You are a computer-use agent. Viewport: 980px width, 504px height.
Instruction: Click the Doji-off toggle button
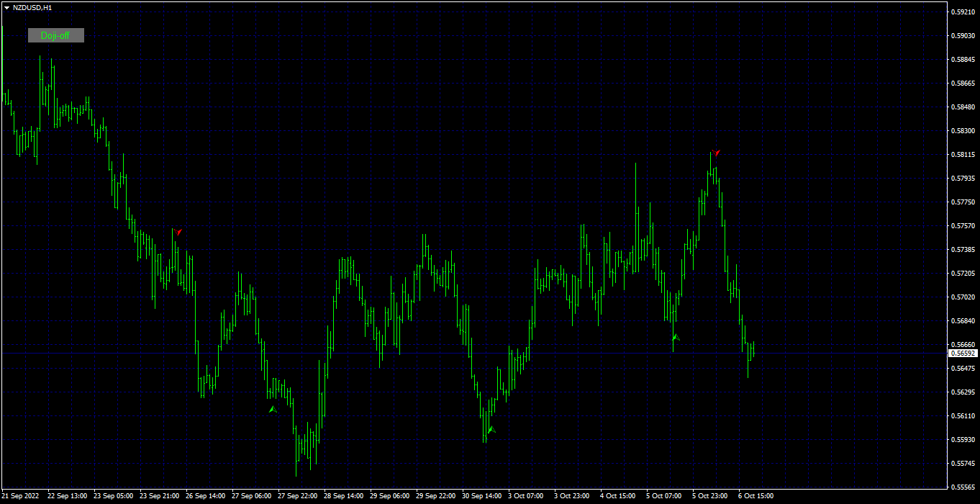click(56, 35)
